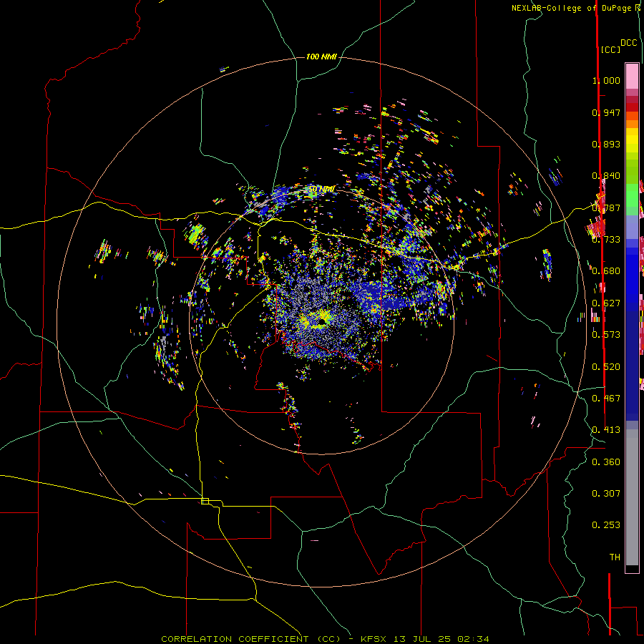
Task: Click the gray segment of the color scale
Action: point(632,497)
